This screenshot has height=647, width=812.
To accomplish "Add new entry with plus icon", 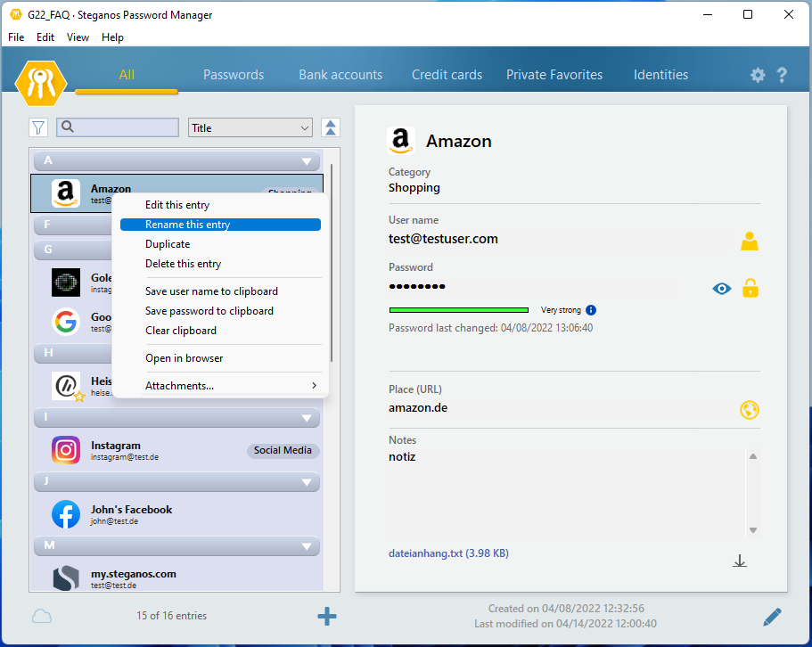I will coord(327,616).
